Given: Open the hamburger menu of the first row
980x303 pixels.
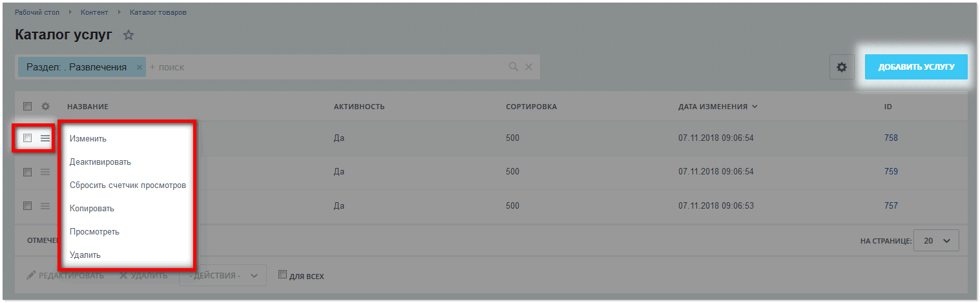Looking at the screenshot, I should (x=45, y=138).
